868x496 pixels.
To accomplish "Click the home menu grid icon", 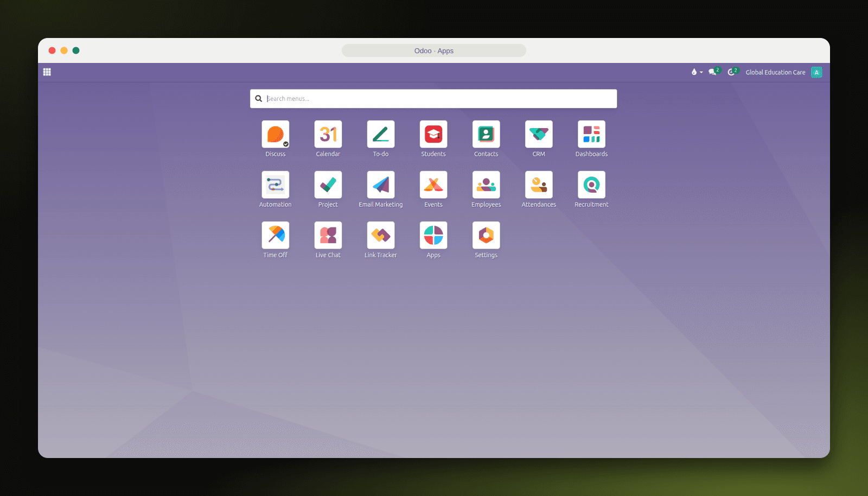I will 47,72.
